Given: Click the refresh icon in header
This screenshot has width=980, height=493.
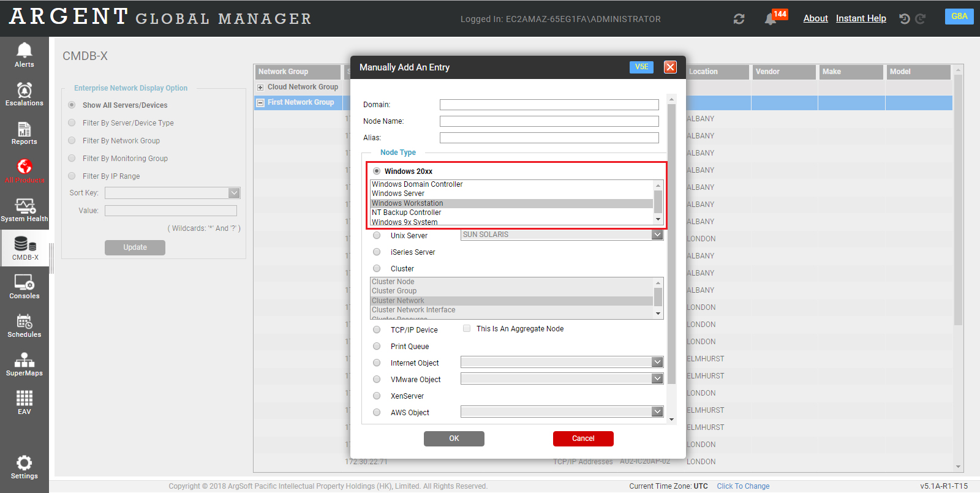Looking at the screenshot, I should pyautogui.click(x=739, y=19).
